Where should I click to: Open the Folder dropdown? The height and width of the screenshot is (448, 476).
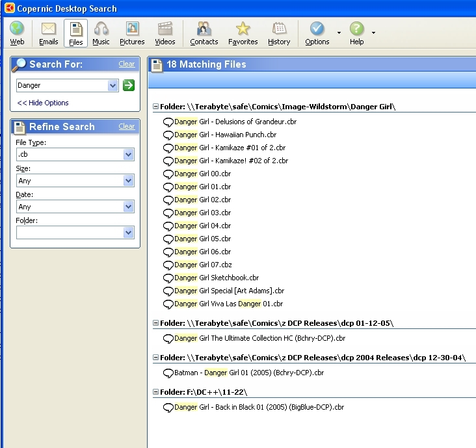pos(129,233)
